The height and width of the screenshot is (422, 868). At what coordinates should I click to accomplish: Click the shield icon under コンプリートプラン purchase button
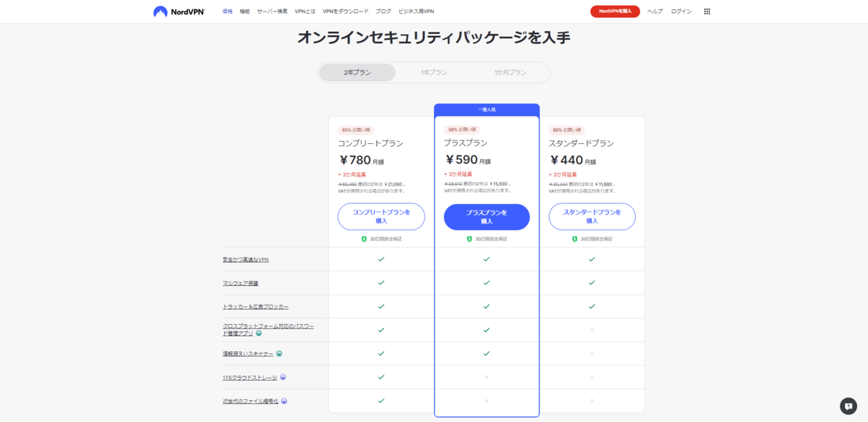pos(364,239)
